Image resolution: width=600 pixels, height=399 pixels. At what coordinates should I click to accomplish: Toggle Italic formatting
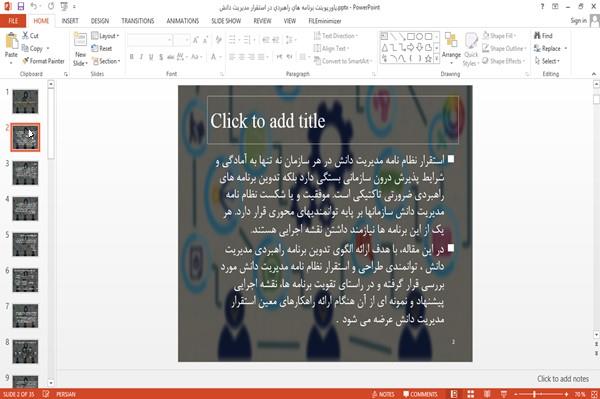tap(141, 57)
